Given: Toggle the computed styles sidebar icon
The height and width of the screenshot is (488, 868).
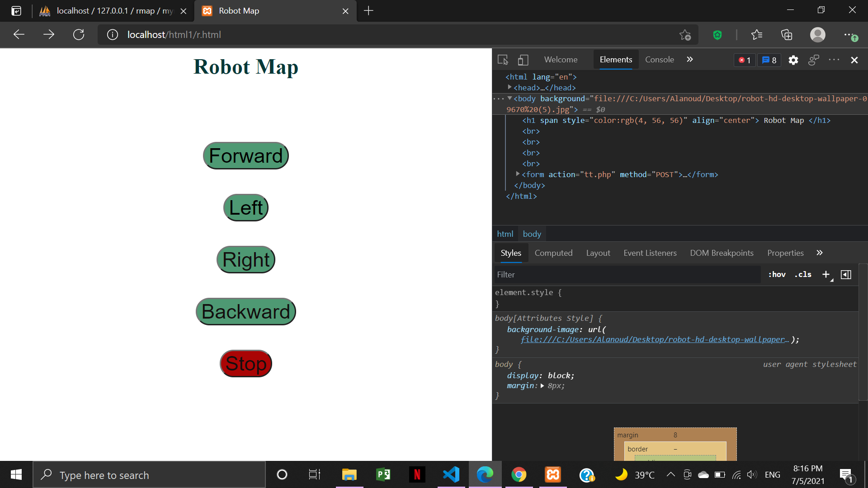Looking at the screenshot, I should [x=846, y=274].
